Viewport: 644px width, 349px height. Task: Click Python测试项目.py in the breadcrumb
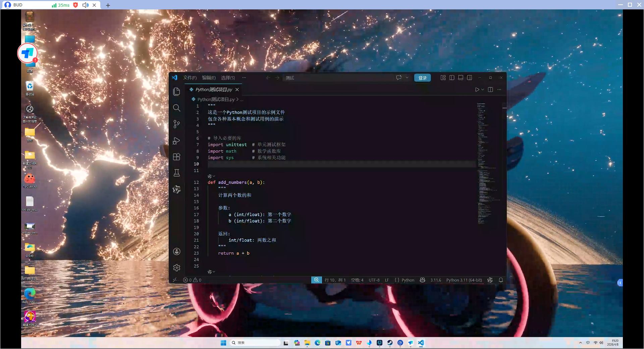coord(216,100)
